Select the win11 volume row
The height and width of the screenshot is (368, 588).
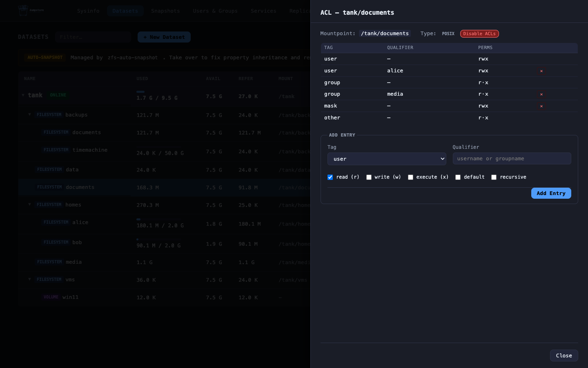click(164, 297)
